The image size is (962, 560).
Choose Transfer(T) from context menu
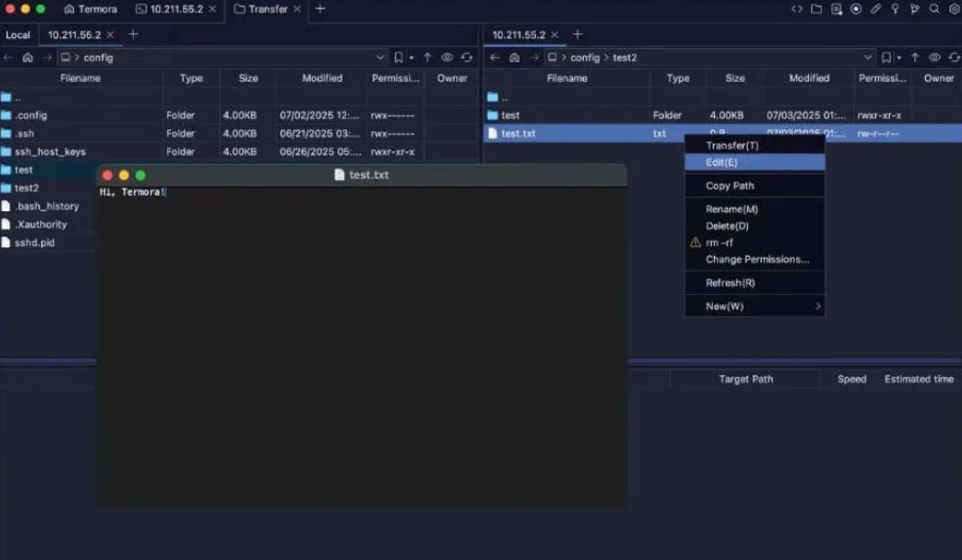(755, 145)
